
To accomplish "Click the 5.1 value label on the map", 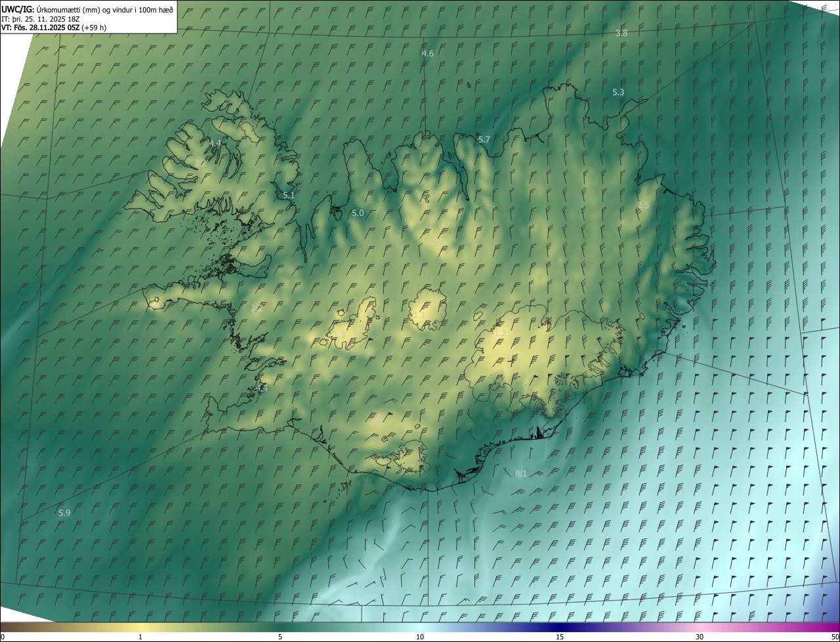I will click(289, 196).
